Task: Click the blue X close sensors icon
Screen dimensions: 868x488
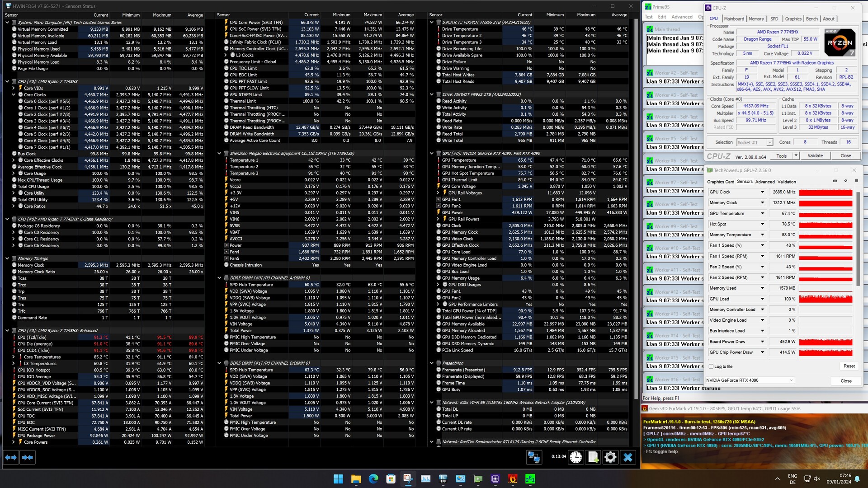Action: coord(627,457)
